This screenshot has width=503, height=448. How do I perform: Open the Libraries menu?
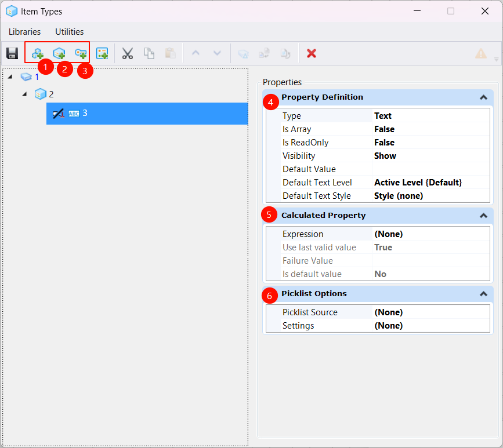24,32
